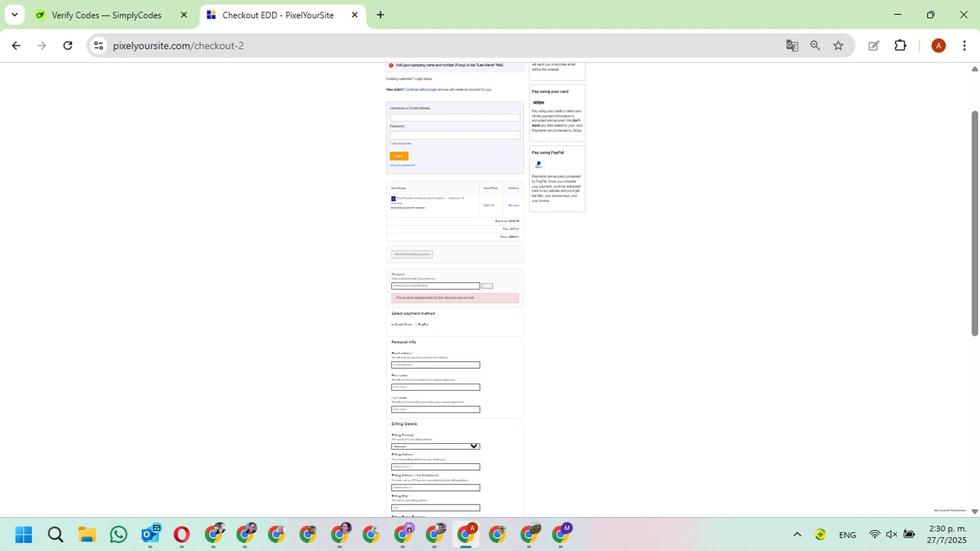Screen dimensions: 980x551
Task: Click the address bar URL
Action: pos(178,46)
